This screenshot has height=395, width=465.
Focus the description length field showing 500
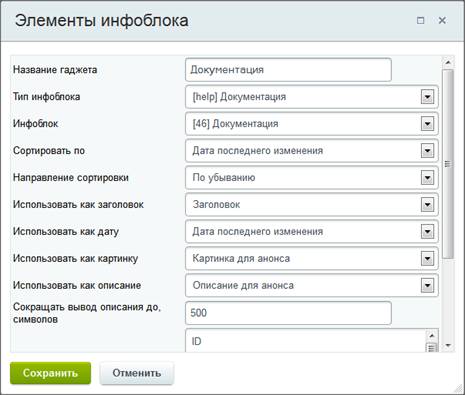pos(288,313)
